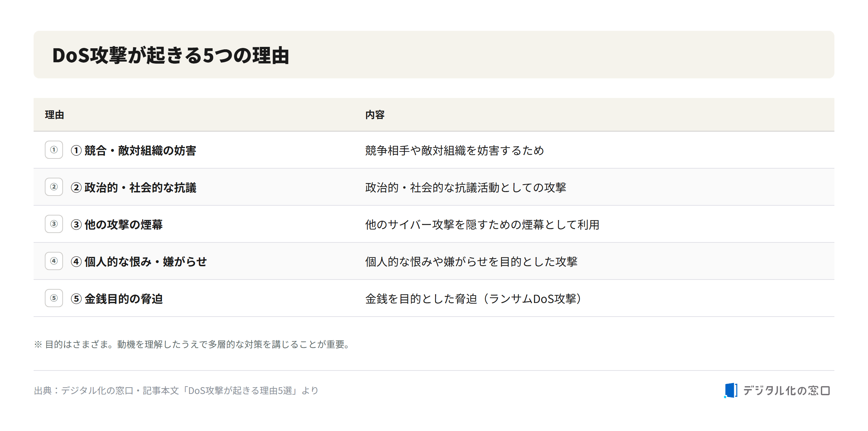Click the boxed number 4 badge icon
This screenshot has height=431, width=868.
[54, 261]
